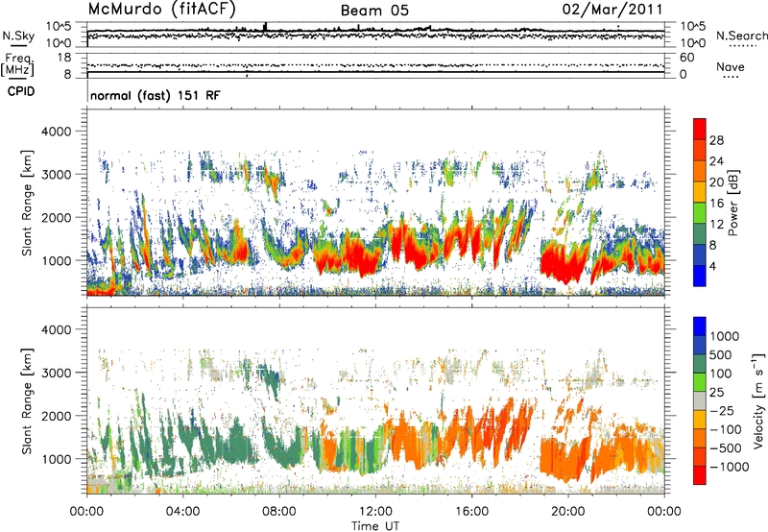Click the N.Search legend label
The width and height of the screenshot is (768, 532).
[x=741, y=36]
